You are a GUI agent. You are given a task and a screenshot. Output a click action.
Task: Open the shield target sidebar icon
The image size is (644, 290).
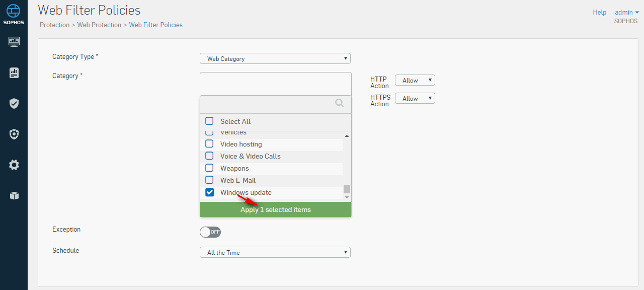(x=14, y=134)
